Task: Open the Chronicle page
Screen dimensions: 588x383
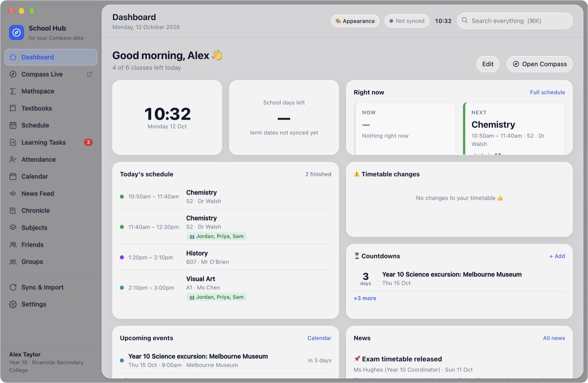Action: (x=51, y=211)
